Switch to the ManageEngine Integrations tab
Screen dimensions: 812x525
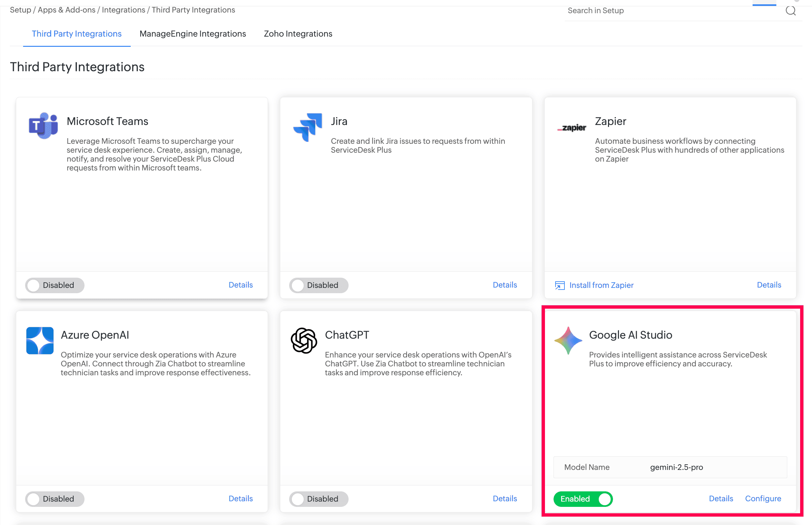point(192,33)
